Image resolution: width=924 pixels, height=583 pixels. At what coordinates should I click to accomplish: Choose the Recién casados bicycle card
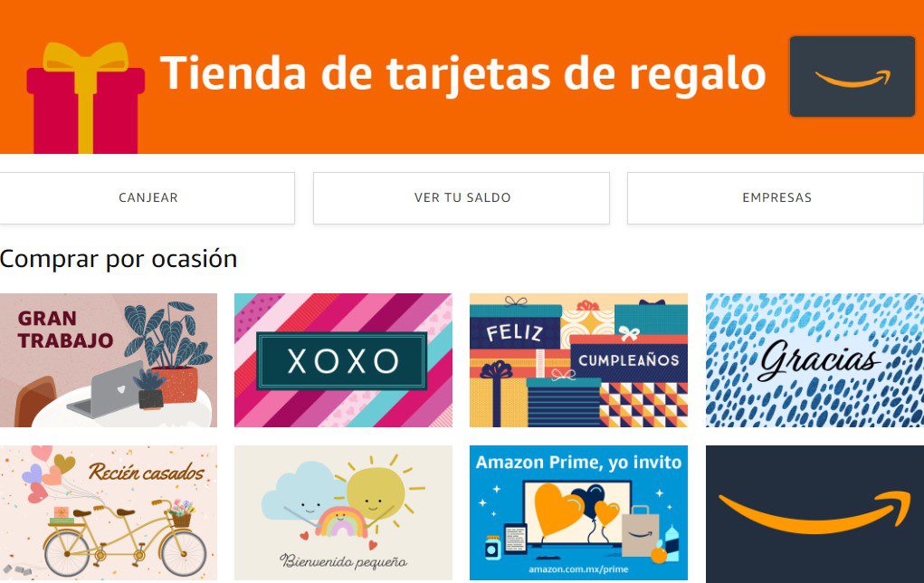pos(109,513)
